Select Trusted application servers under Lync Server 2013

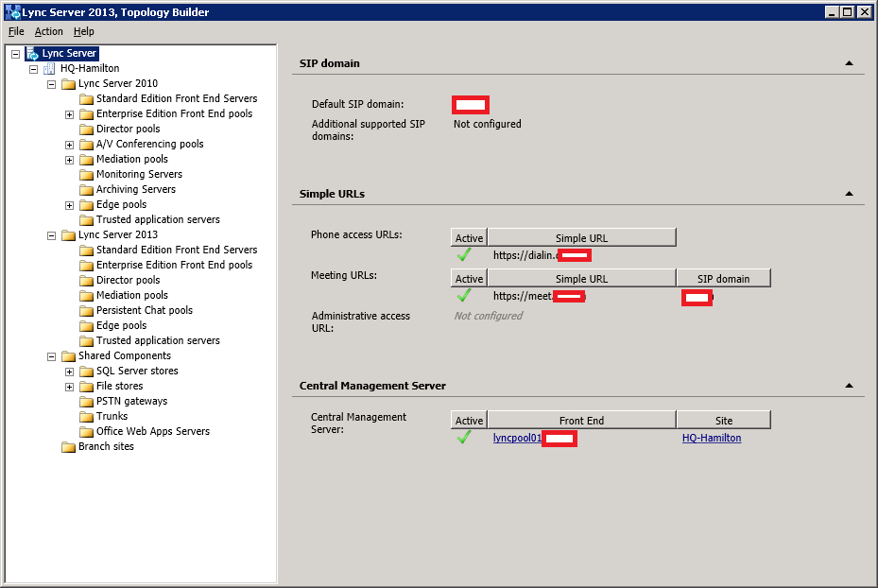coord(158,340)
